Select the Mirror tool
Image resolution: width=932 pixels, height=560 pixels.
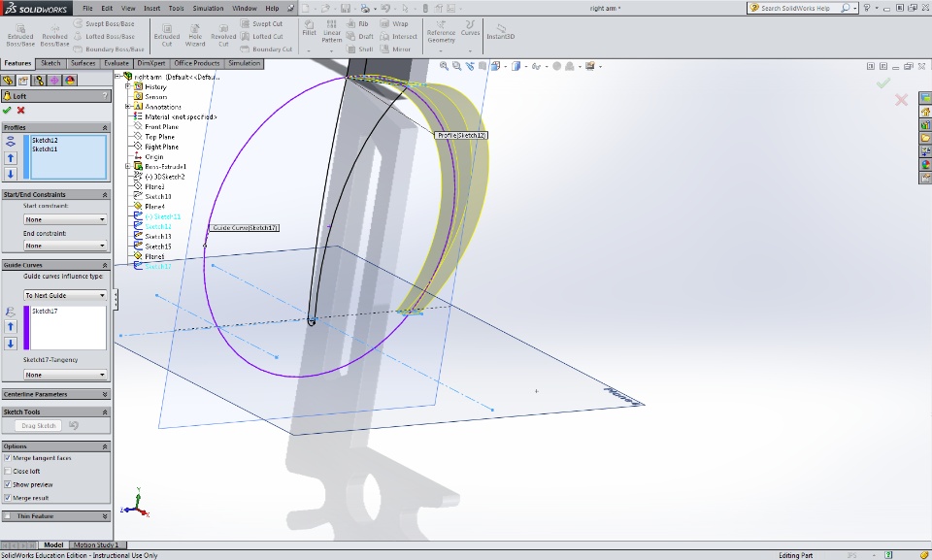coord(395,49)
